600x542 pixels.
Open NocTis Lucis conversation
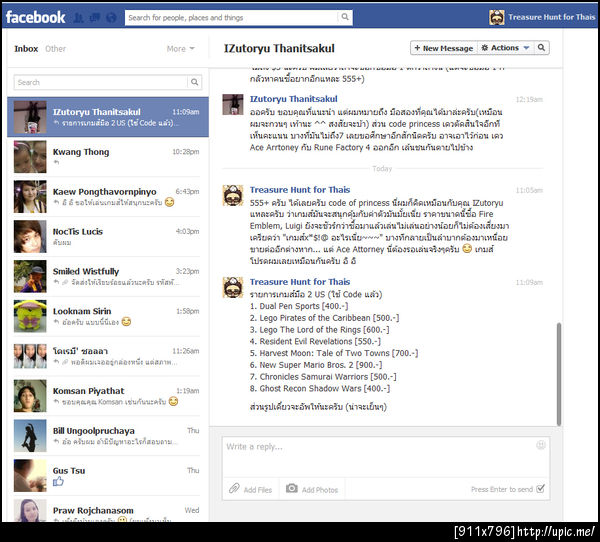click(x=108, y=237)
